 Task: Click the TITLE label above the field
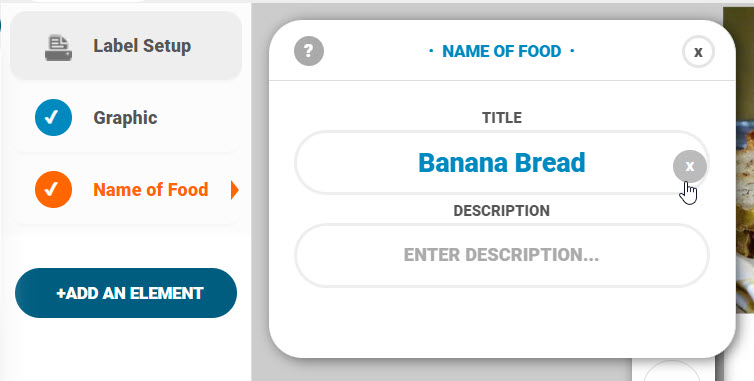pos(502,118)
